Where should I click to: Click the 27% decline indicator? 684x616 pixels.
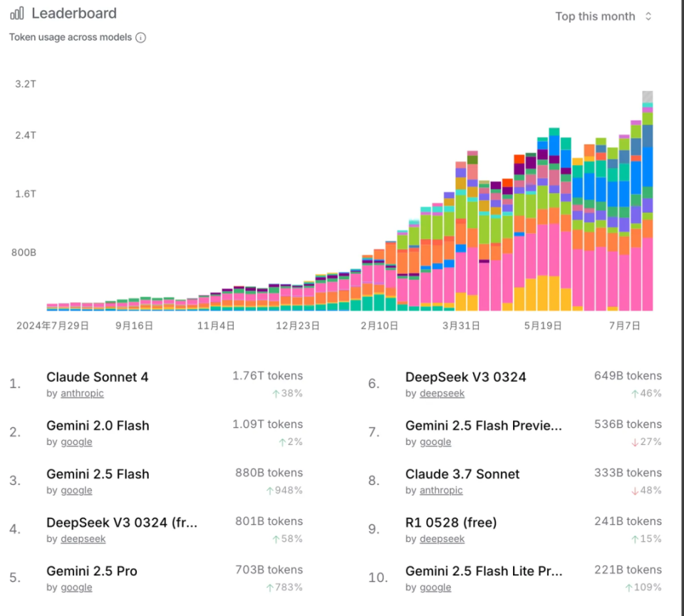coord(646,442)
